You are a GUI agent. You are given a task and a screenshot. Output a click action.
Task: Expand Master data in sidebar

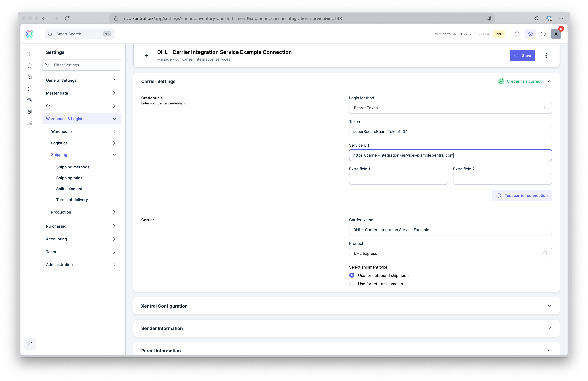pos(81,93)
